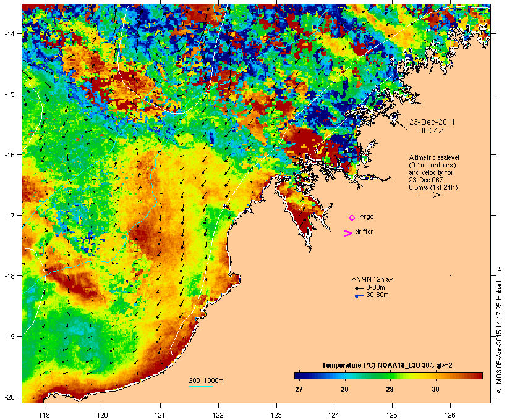Screen dimensions: 507x420
Task: Click the '(0.1m contours)' caption line
Action: (x=432, y=165)
